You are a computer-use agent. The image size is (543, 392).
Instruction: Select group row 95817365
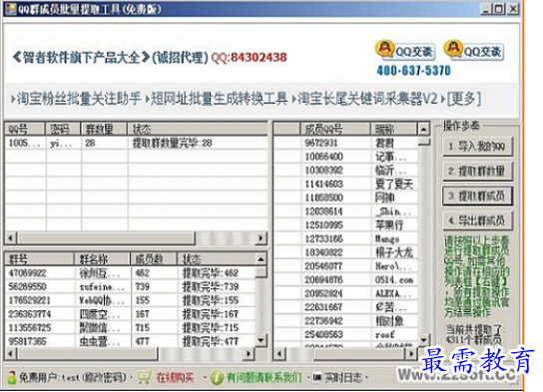coord(130,341)
